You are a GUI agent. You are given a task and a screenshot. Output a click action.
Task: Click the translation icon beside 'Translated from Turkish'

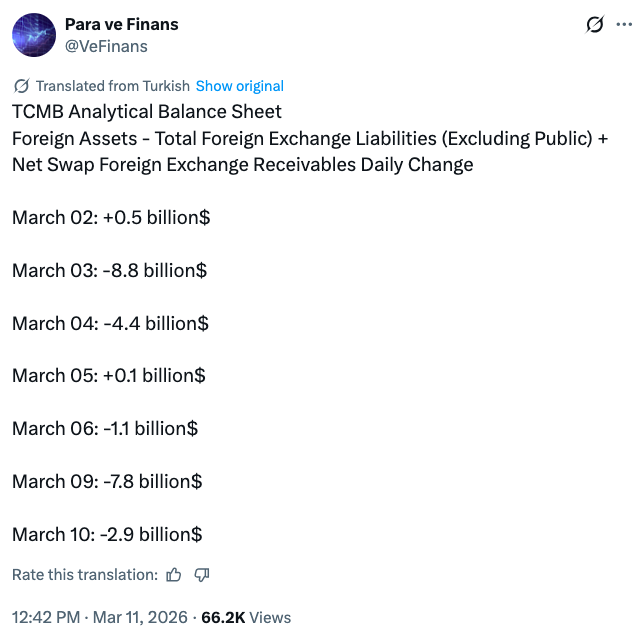click(x=22, y=86)
